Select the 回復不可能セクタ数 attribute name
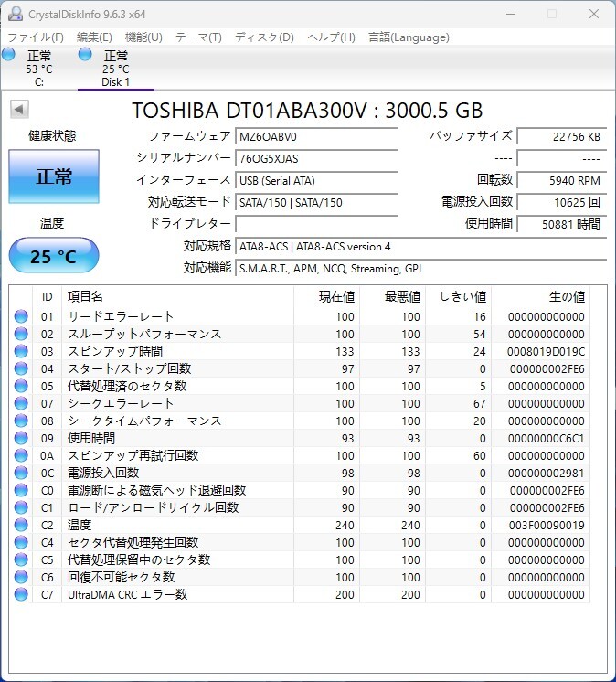Viewport: 616px width, 682px height. pos(122,577)
